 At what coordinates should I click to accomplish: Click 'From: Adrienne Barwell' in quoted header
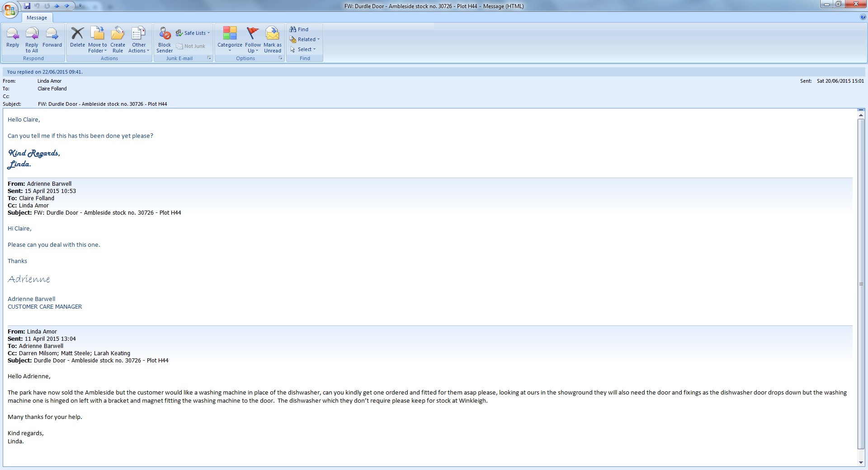click(40, 184)
